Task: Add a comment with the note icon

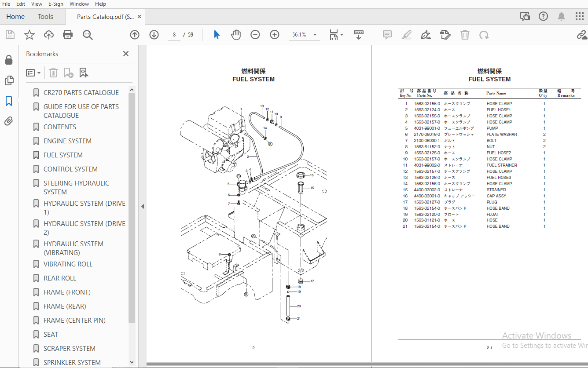Action: (387, 35)
